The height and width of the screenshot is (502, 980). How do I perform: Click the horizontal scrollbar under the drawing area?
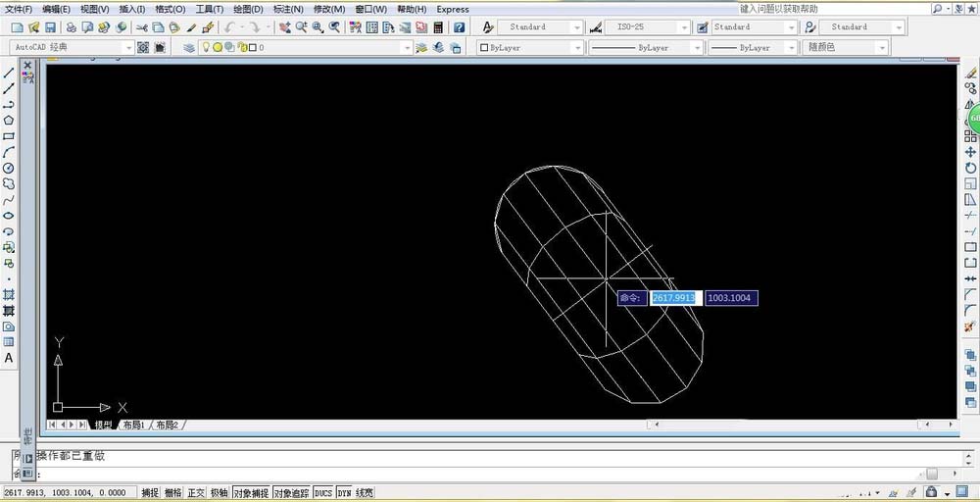(802, 425)
